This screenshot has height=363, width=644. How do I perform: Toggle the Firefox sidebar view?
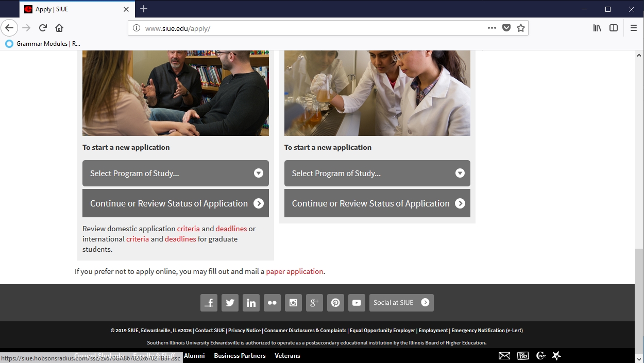coord(614,28)
